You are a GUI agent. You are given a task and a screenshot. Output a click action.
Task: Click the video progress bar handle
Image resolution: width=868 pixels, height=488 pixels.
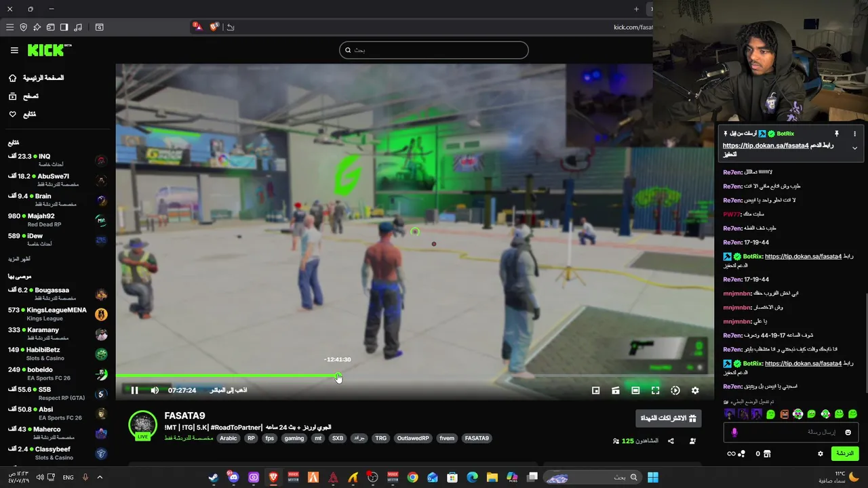(338, 375)
